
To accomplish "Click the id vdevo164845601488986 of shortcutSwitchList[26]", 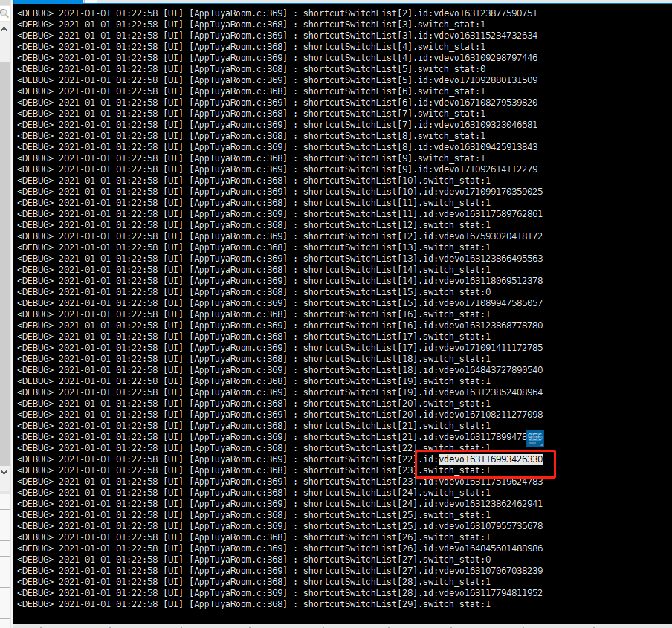I will coord(491,548).
